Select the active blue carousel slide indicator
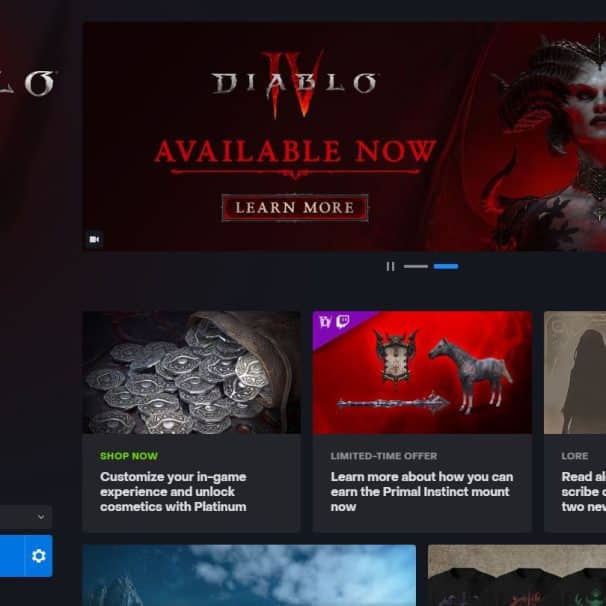606x606 pixels. pyautogui.click(x=446, y=266)
